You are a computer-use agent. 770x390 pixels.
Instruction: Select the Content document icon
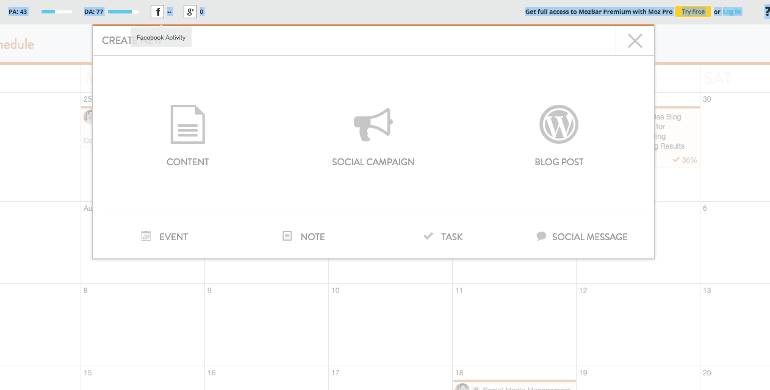pyautogui.click(x=188, y=124)
